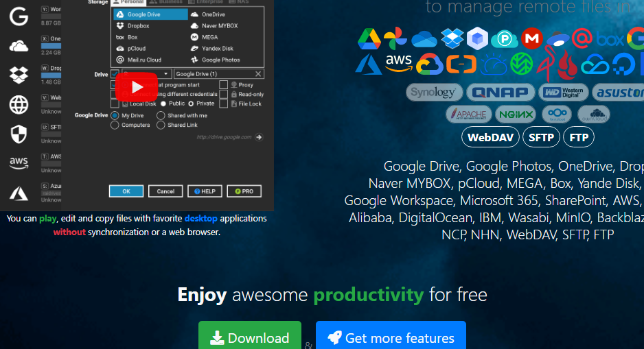The width and height of the screenshot is (644, 349).
Task: Open the drive letter dropdown
Action: pos(165,74)
